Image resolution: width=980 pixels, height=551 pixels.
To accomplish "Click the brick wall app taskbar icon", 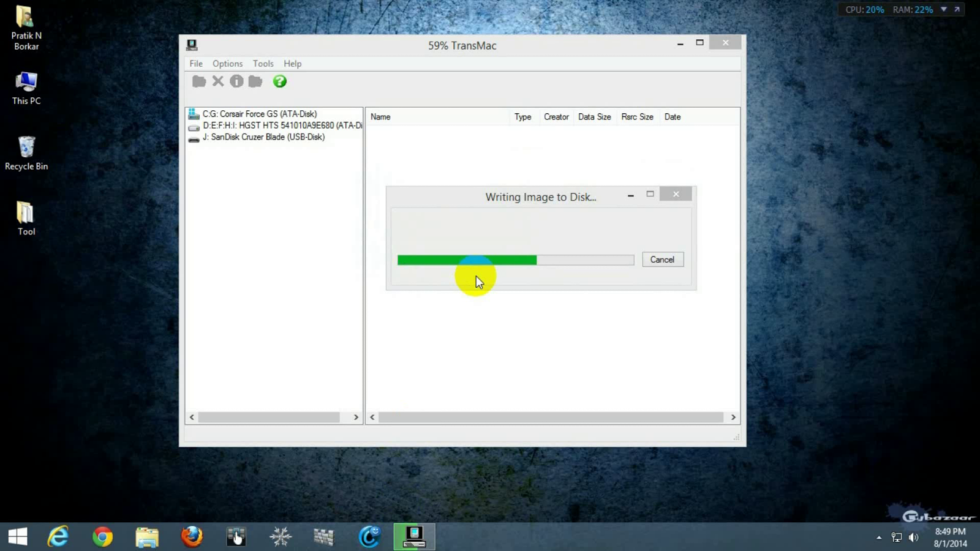I will click(x=324, y=537).
